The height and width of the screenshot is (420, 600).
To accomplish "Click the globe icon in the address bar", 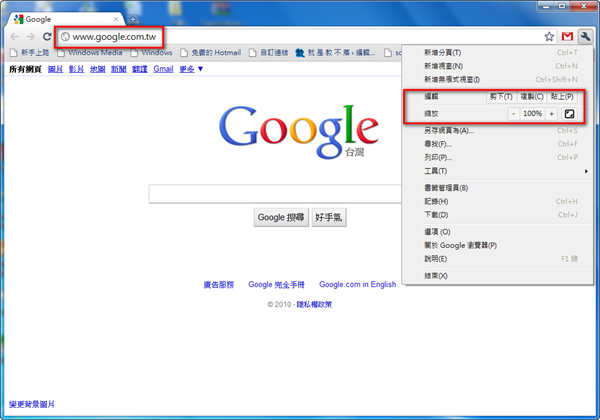I will point(65,37).
